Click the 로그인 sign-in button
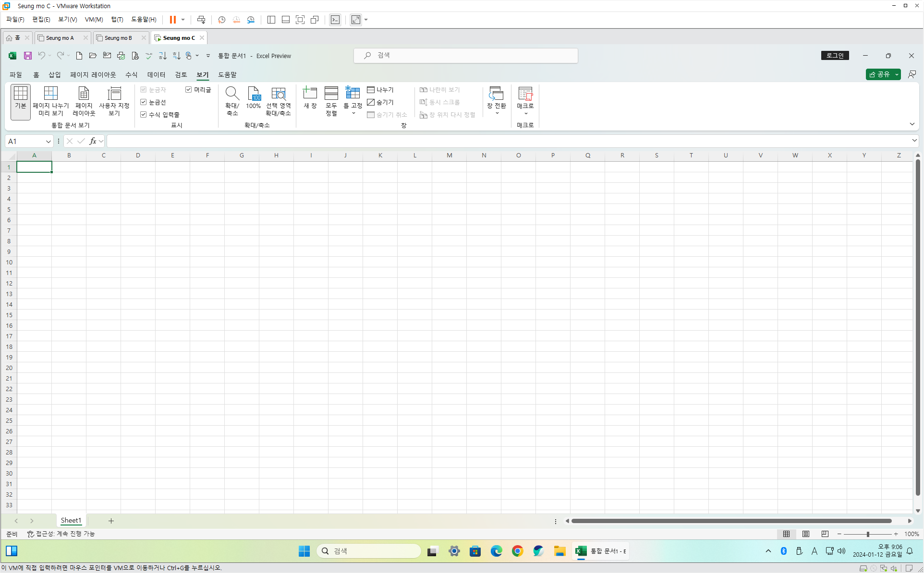 pyautogui.click(x=835, y=56)
